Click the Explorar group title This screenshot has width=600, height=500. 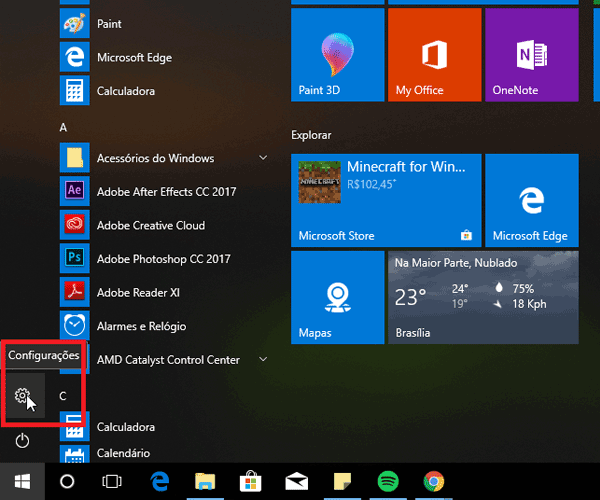tap(311, 135)
